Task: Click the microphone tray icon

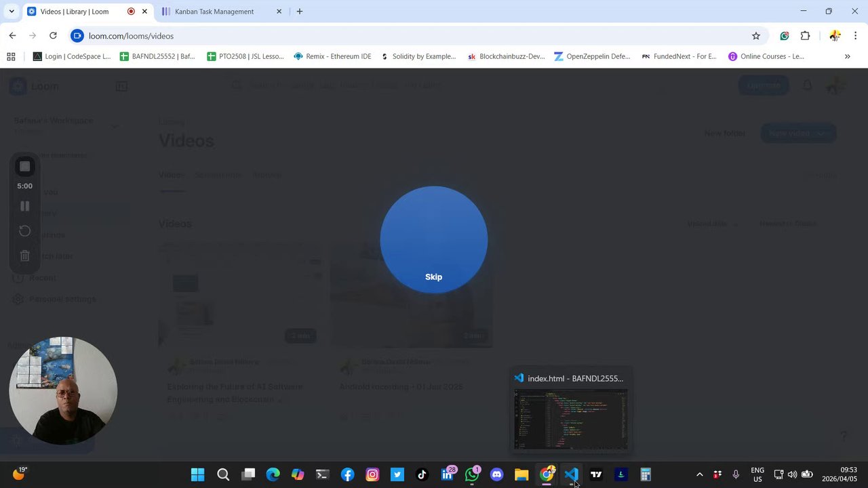Action: tap(736, 474)
